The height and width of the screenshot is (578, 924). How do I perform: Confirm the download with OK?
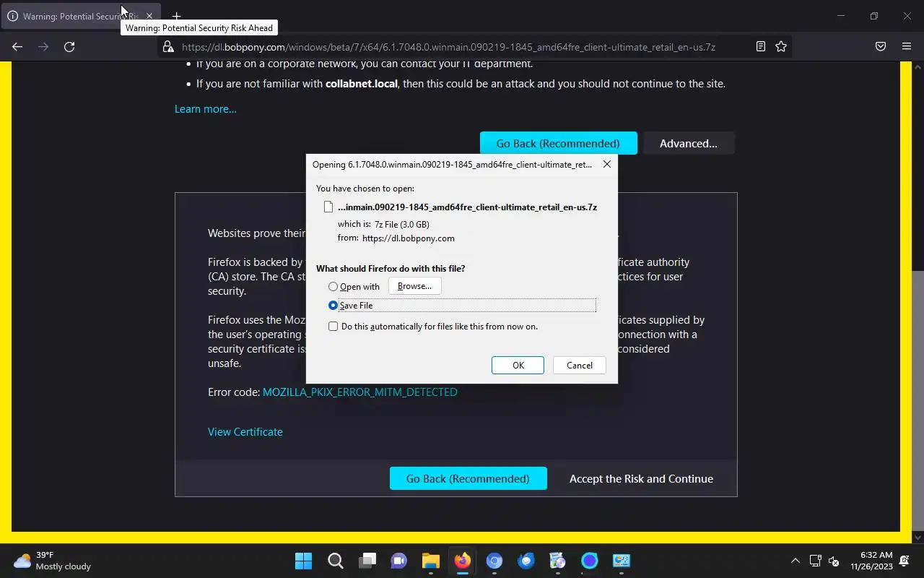pyautogui.click(x=518, y=365)
